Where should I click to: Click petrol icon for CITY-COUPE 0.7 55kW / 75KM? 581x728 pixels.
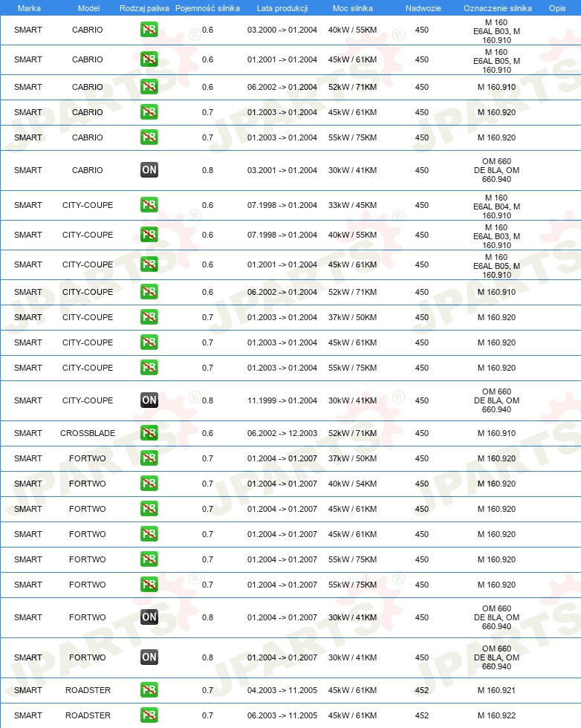point(149,368)
